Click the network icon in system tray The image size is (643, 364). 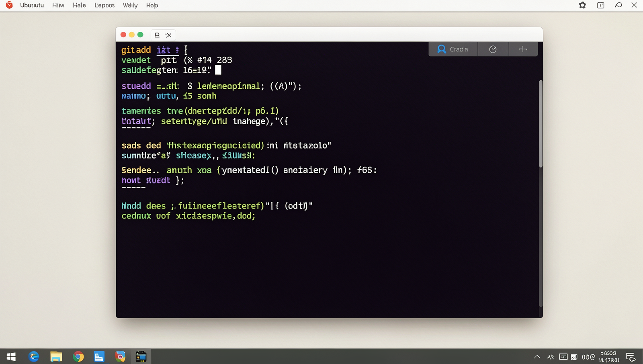tap(551, 357)
